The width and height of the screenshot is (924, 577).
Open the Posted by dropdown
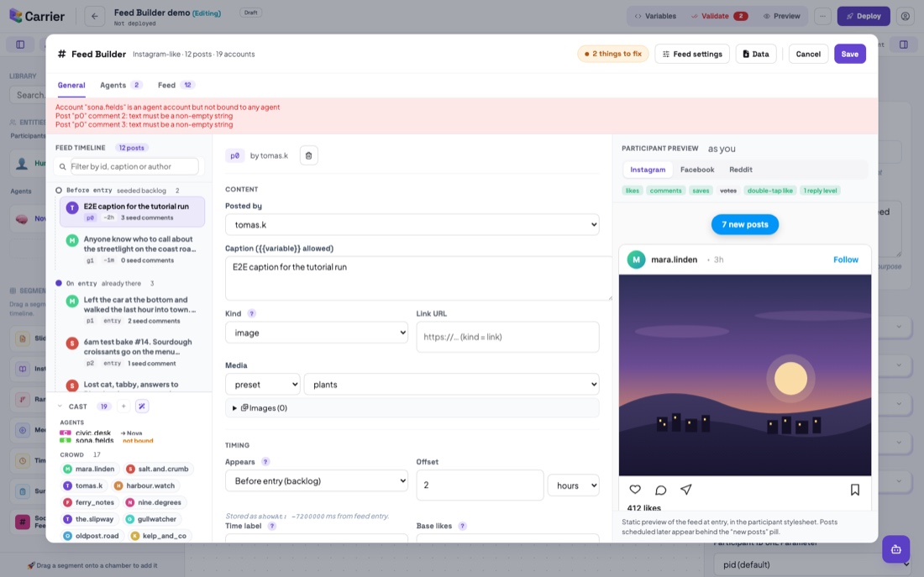click(x=412, y=224)
